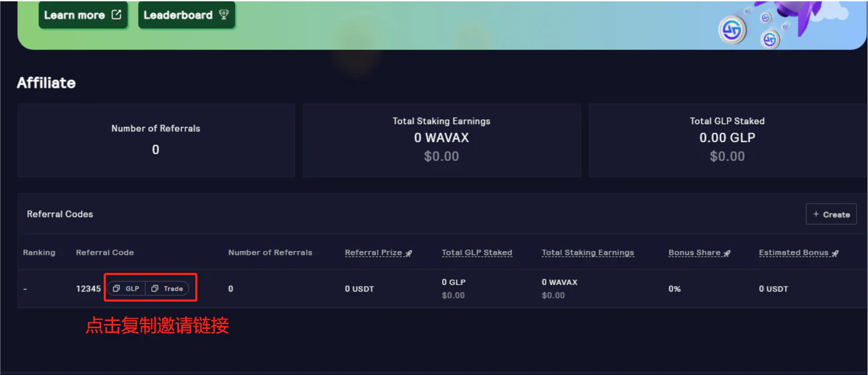Click the Number of Referrals column header
868x375 pixels.
[x=270, y=253]
